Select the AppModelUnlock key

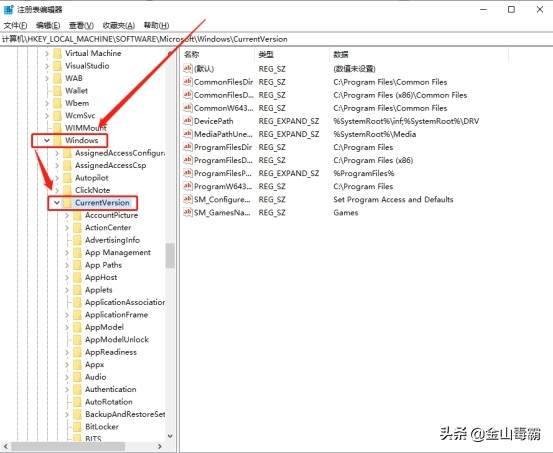117,339
